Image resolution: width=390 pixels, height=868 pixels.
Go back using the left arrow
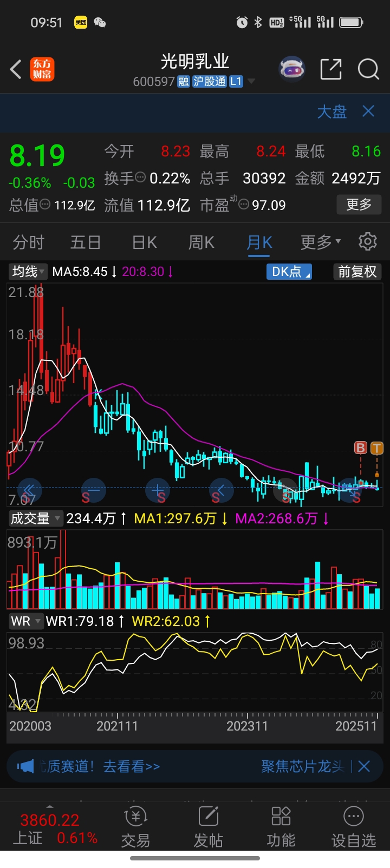pos(16,70)
